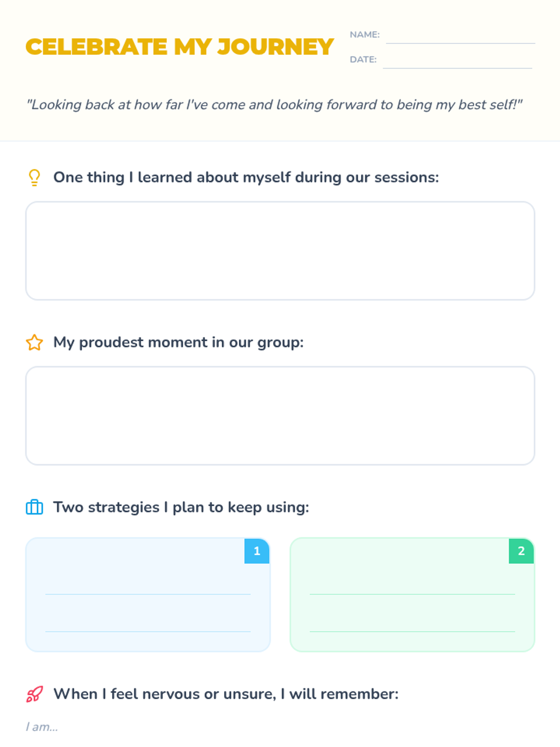Click the 'I am...' prompt text
The image size is (560, 747).
(42, 727)
